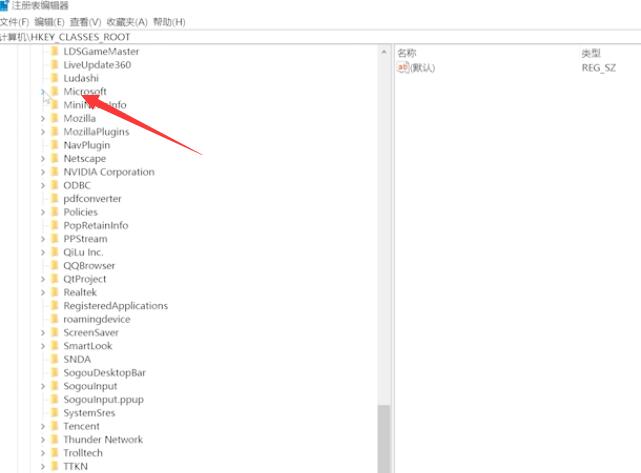Image resolution: width=641 pixels, height=473 pixels.
Task: Click the folder icon beside Realtek
Action: tap(54, 292)
